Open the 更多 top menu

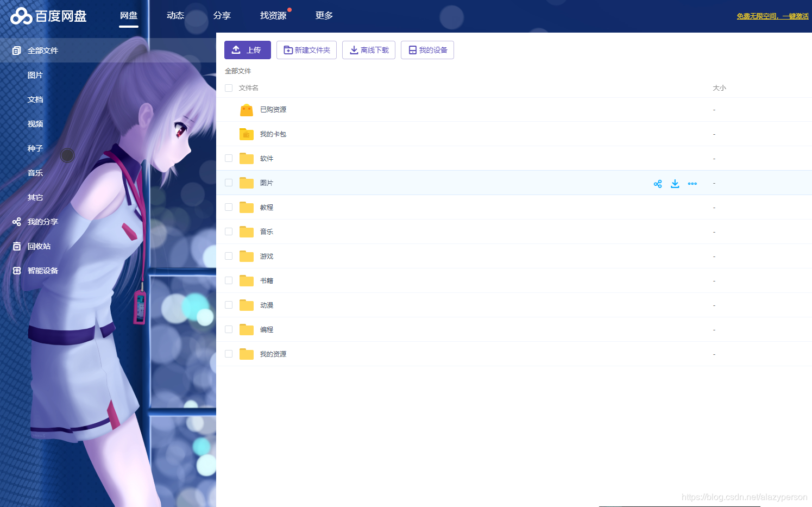[x=324, y=16]
